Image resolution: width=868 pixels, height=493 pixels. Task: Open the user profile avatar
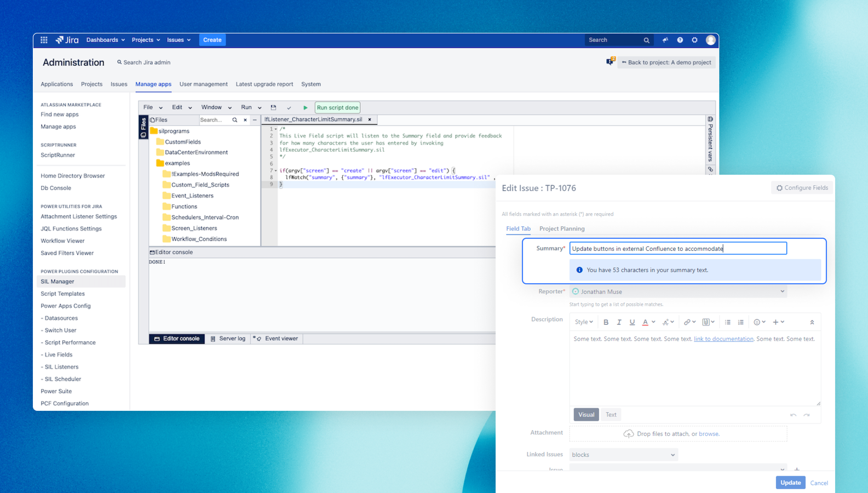tap(711, 40)
